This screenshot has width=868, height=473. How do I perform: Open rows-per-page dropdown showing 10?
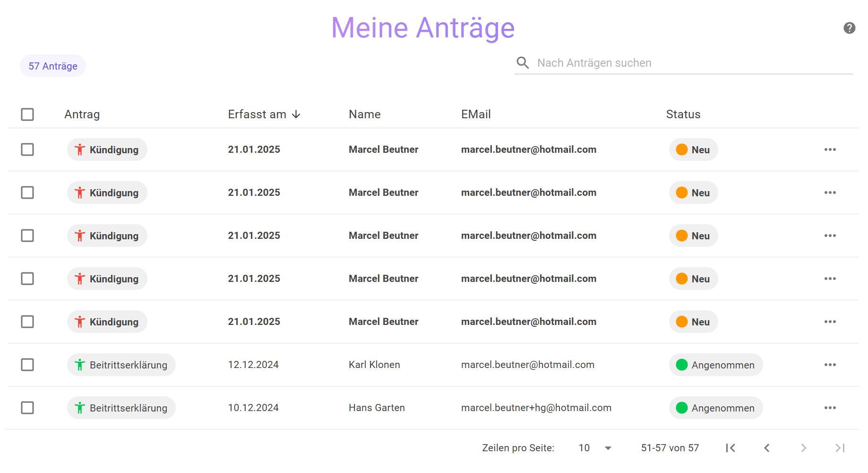(595, 448)
